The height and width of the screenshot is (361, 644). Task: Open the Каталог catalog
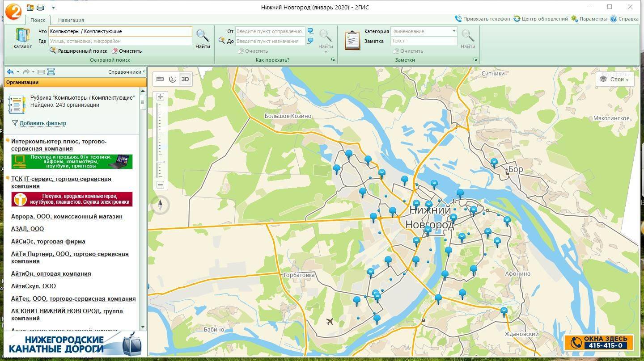22,38
